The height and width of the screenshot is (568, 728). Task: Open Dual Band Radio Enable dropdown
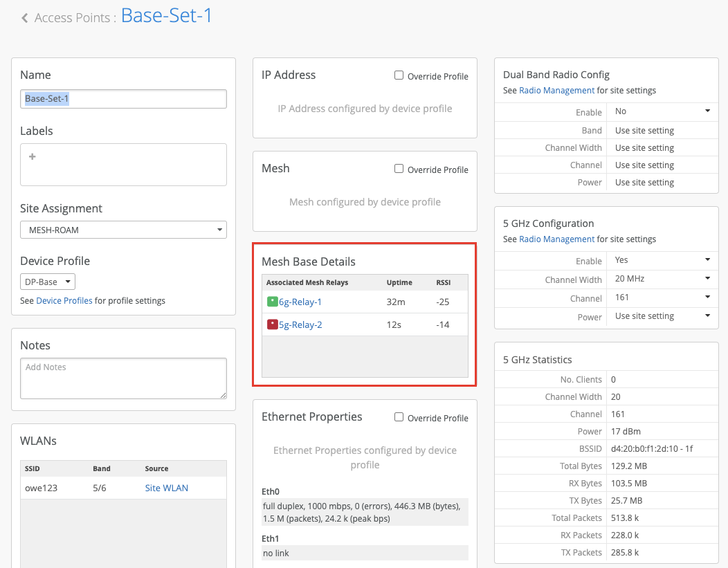coord(662,111)
